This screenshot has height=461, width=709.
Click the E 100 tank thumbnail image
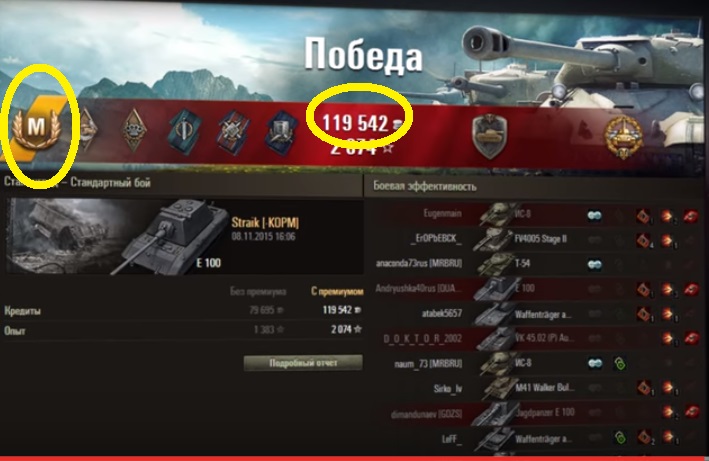[x=118, y=236]
